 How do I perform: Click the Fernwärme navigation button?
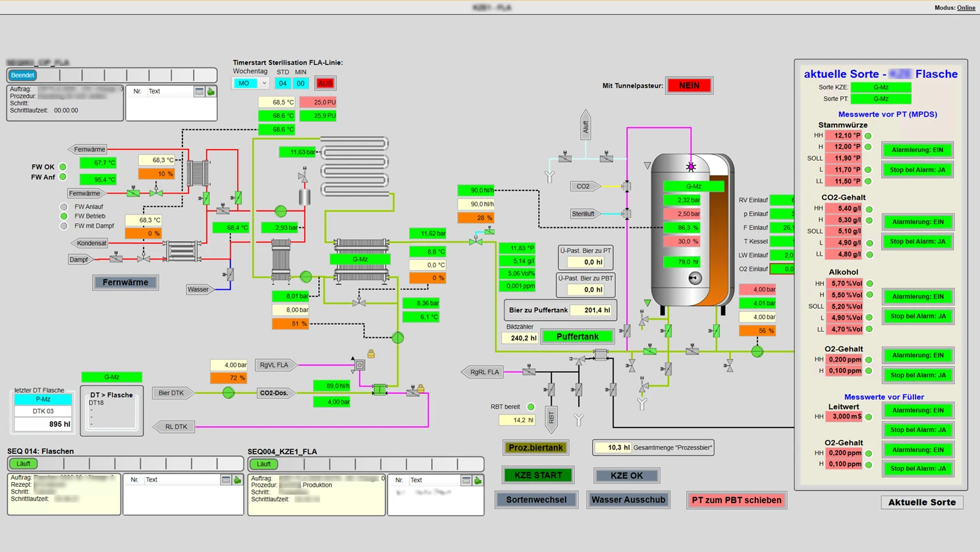125,283
